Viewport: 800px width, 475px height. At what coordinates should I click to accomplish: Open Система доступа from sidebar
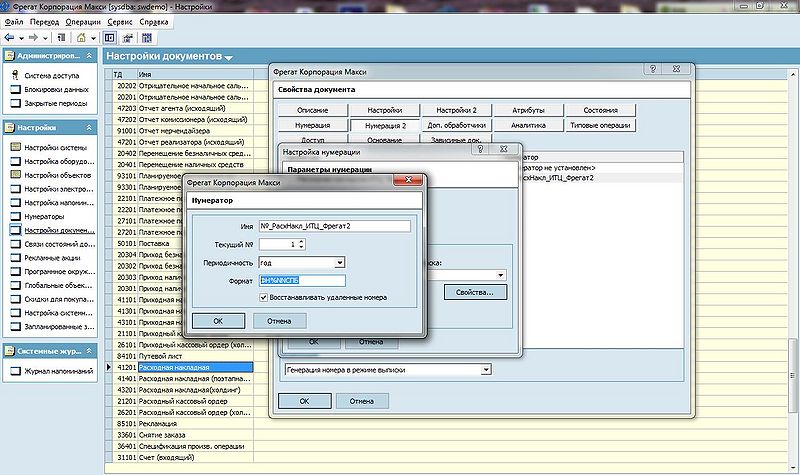(x=52, y=76)
